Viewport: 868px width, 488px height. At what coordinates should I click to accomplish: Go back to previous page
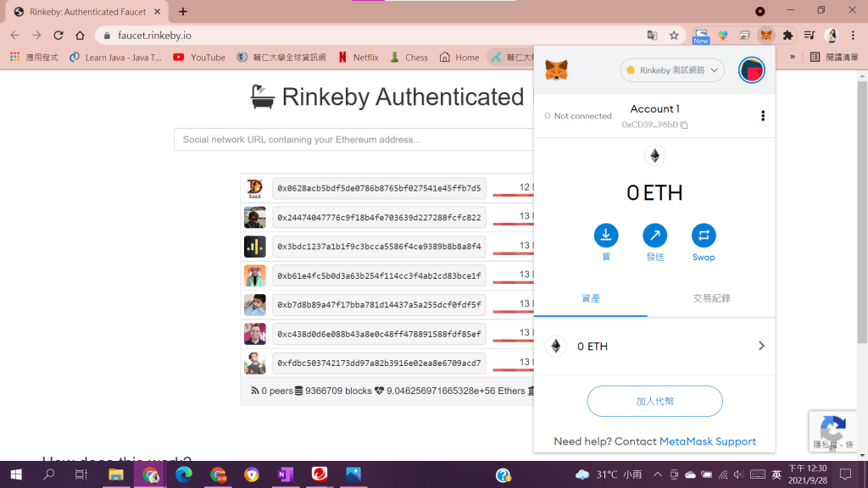[x=15, y=36]
